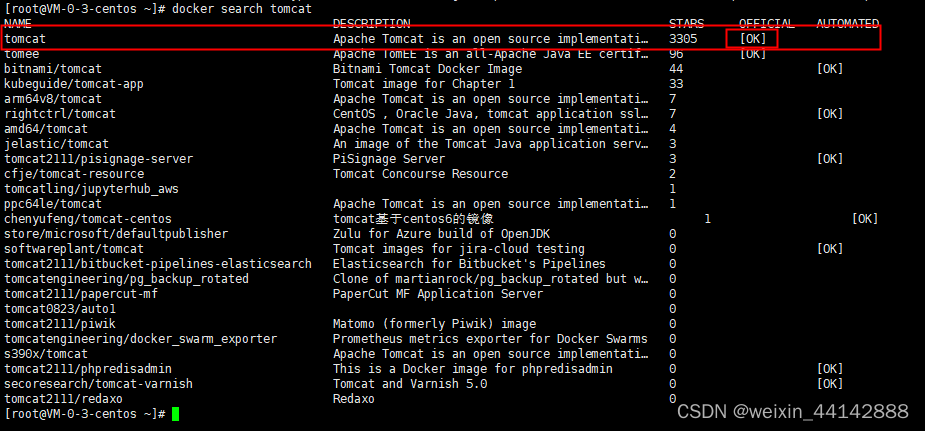The image size is (925, 431).
Task: Click the DESCRIPTION column header
Action: [371, 24]
